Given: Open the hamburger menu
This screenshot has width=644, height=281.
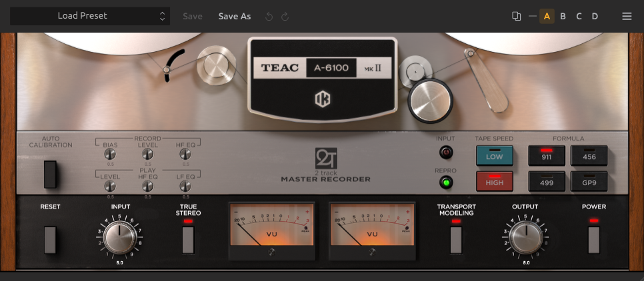Looking at the screenshot, I should 627,17.
